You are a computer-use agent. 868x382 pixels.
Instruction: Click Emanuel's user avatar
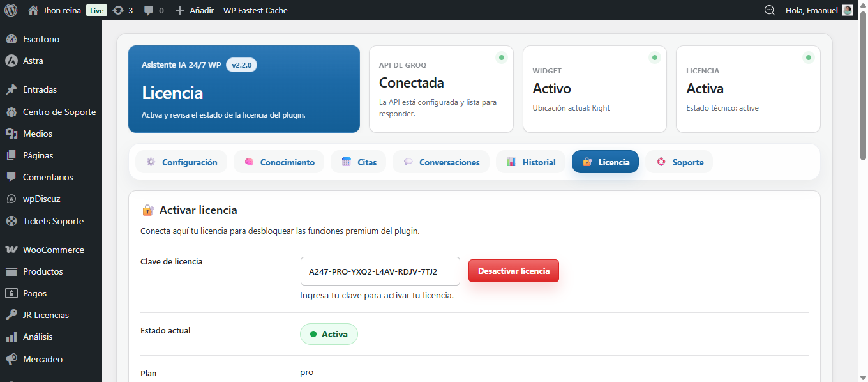848,10
